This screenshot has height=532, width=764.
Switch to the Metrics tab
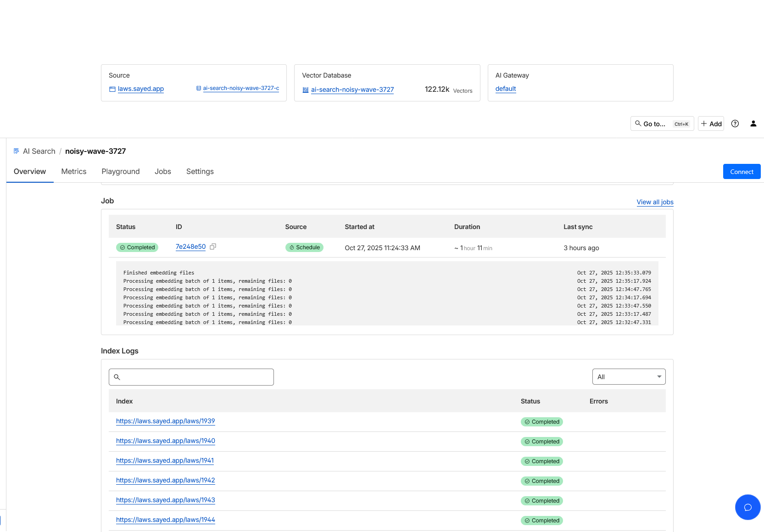point(74,171)
